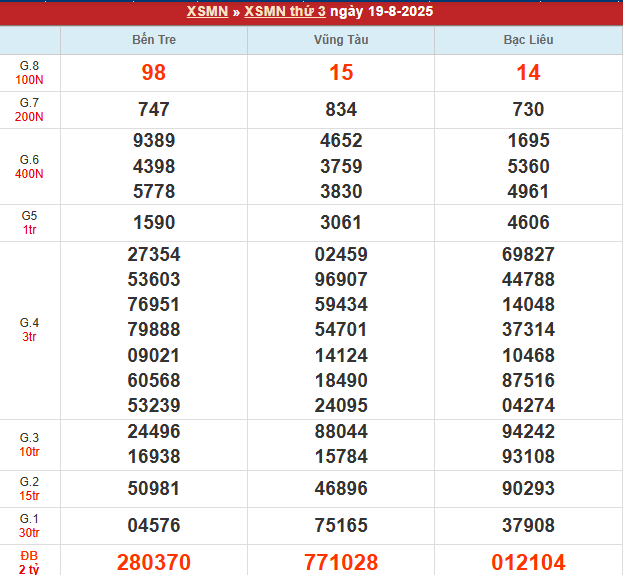Select G.4 number 59434
Viewport: 623px width, 575px height.
[341, 304]
